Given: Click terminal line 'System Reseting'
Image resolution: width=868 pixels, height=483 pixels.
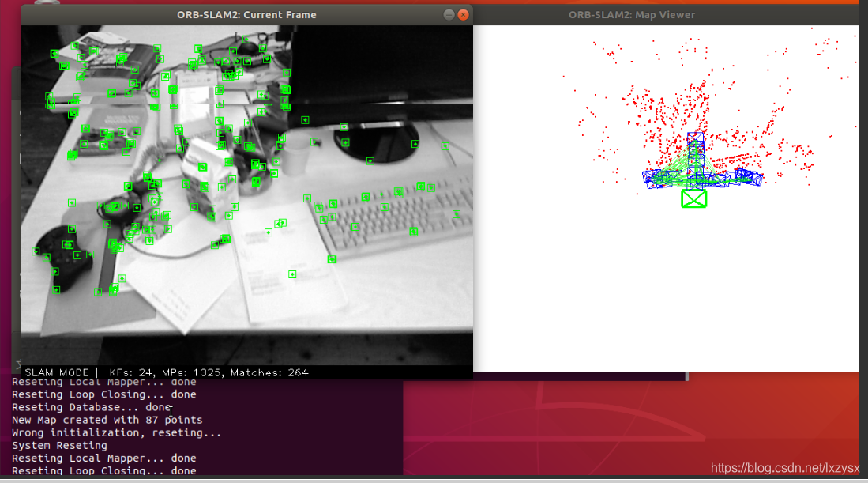Looking at the screenshot, I should point(60,445).
